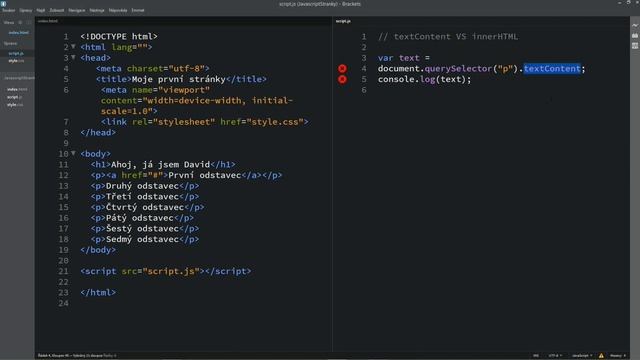
Task: Click the textContent VS innerHTML comment
Action: (448, 36)
